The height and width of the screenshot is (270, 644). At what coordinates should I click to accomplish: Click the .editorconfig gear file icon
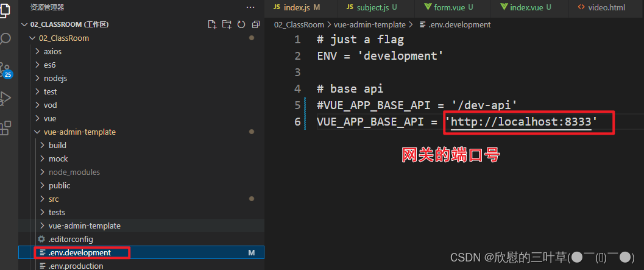click(x=41, y=239)
